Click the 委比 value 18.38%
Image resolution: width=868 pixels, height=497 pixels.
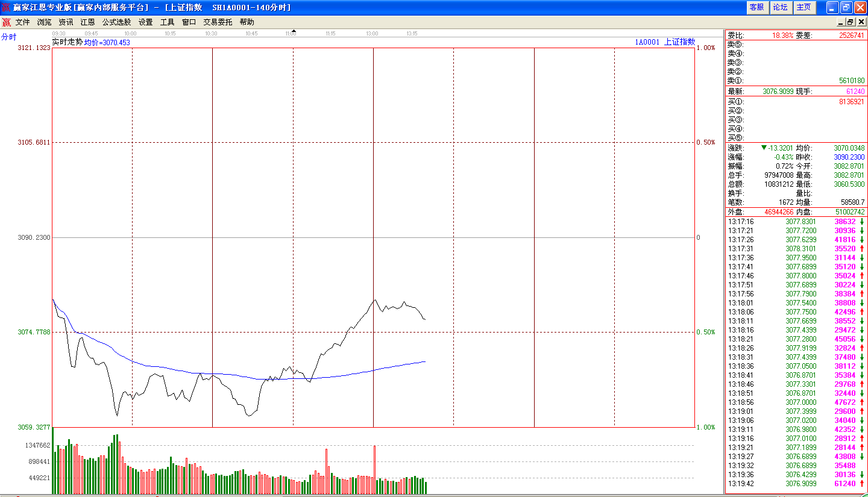click(x=783, y=36)
